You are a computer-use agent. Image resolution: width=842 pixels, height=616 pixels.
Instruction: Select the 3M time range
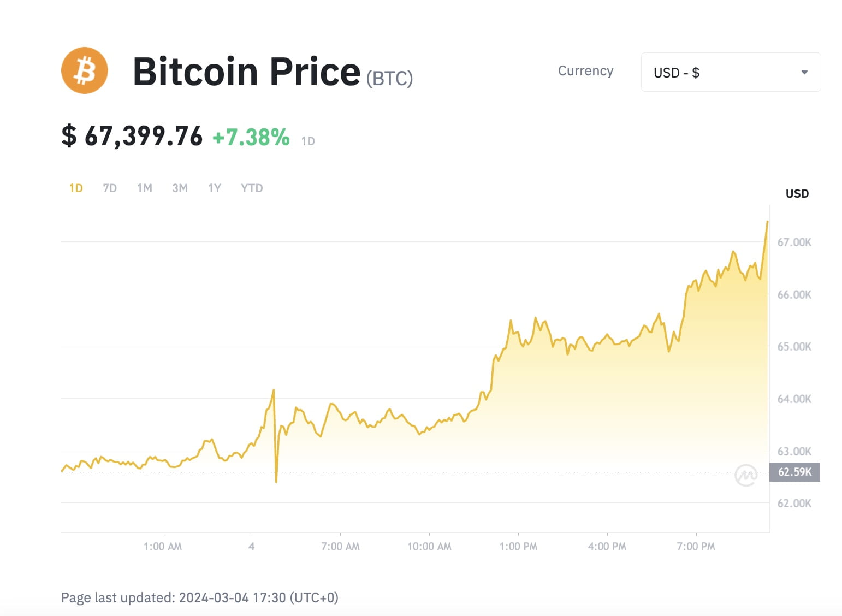[180, 188]
